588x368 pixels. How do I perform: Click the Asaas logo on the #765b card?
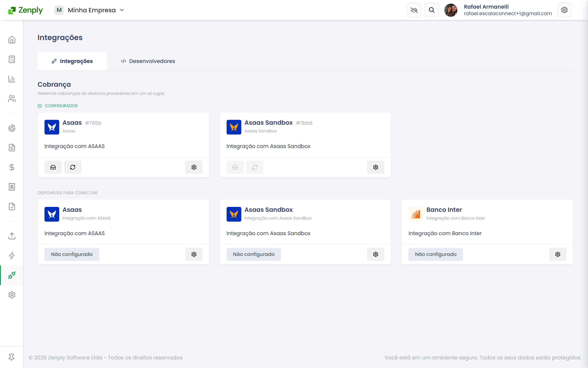52,127
